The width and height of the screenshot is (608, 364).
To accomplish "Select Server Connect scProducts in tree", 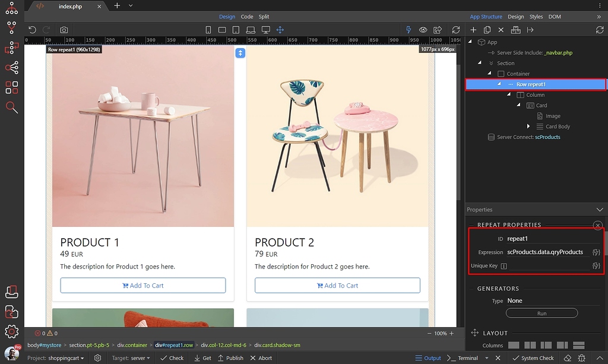I will click(x=524, y=137).
